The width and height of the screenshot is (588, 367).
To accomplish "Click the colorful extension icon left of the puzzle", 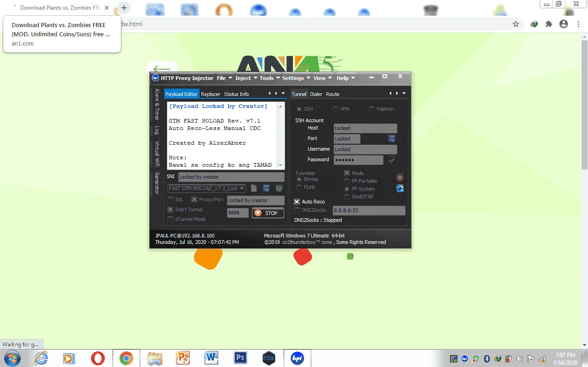I will [534, 24].
